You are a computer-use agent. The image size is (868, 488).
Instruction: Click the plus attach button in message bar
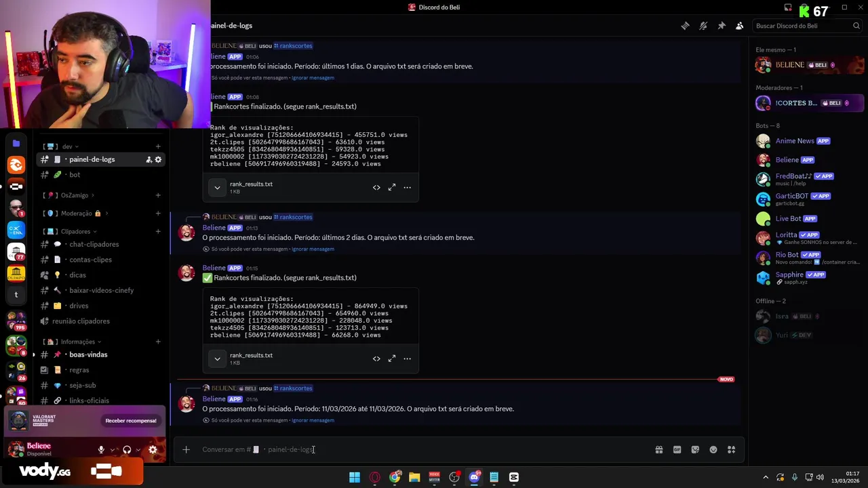click(186, 449)
